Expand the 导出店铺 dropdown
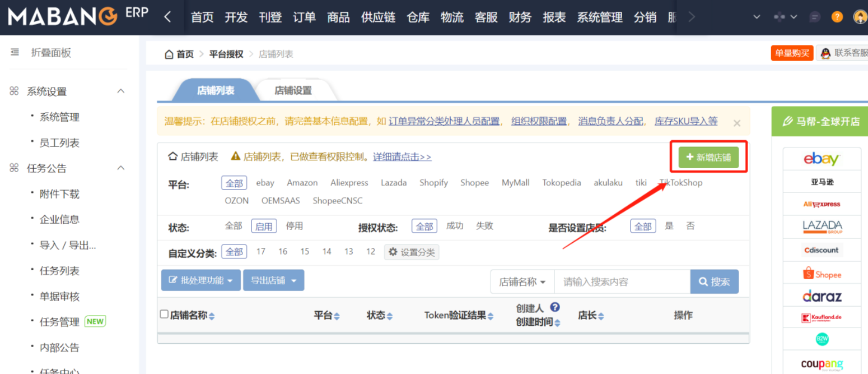 click(x=273, y=280)
